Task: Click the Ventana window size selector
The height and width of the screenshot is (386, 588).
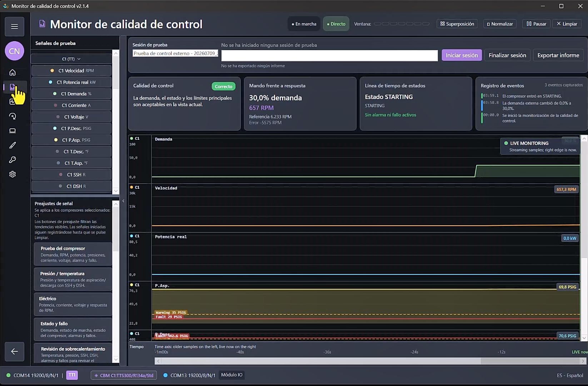Action: [402, 24]
